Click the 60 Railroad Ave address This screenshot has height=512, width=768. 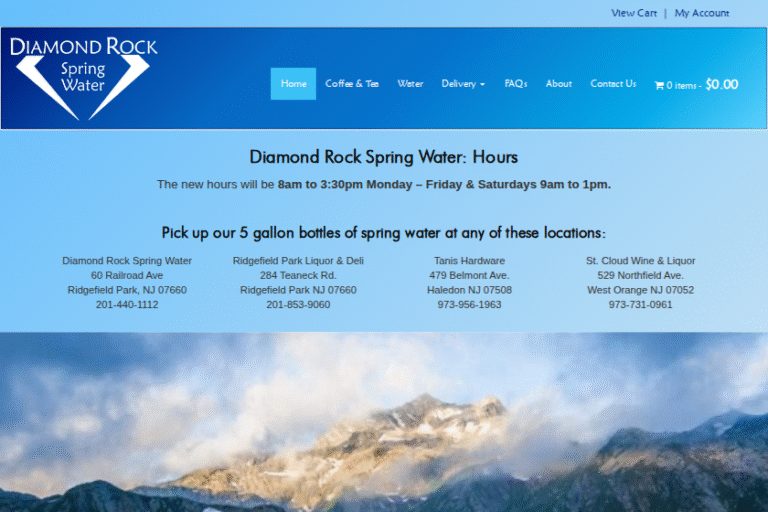pyautogui.click(x=127, y=275)
